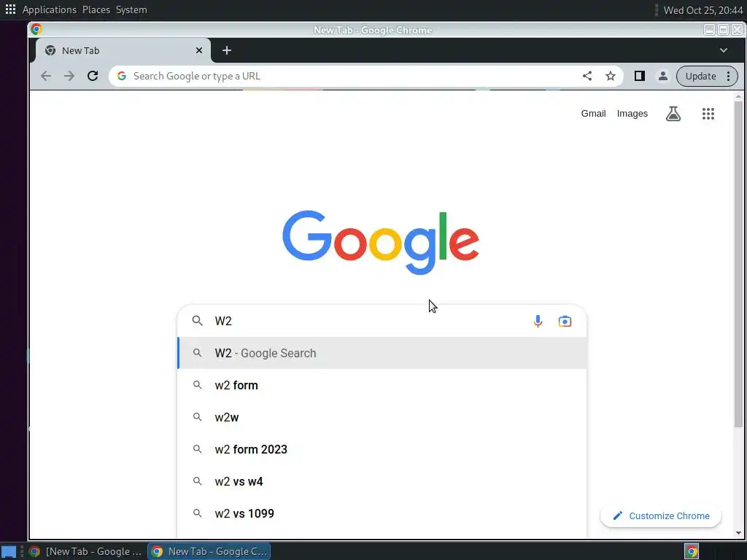
Task: Open Google Images link
Action: click(x=632, y=113)
